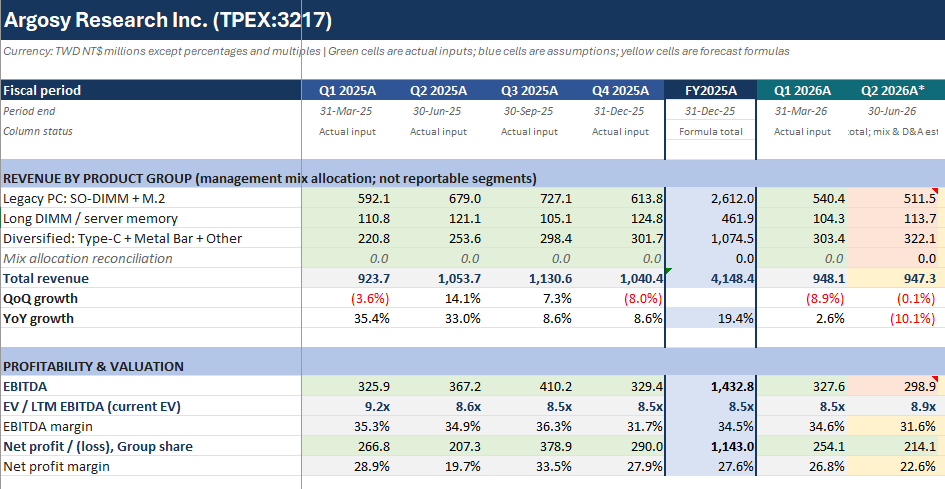Select Diversified FY total 1,074.5

coord(711,238)
